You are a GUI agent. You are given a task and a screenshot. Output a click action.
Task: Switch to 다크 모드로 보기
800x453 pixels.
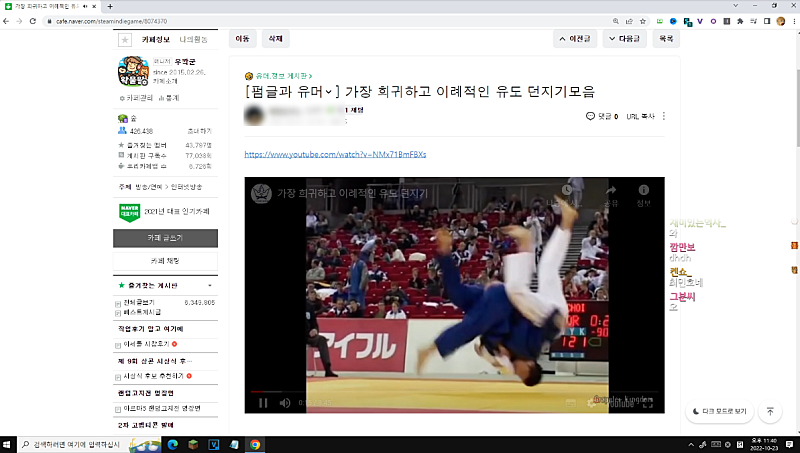(x=719, y=411)
